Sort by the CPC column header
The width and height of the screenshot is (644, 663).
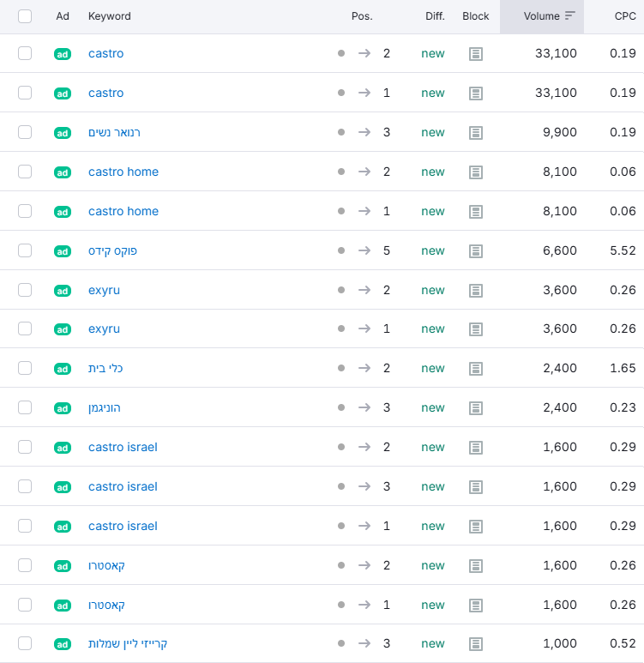(625, 16)
